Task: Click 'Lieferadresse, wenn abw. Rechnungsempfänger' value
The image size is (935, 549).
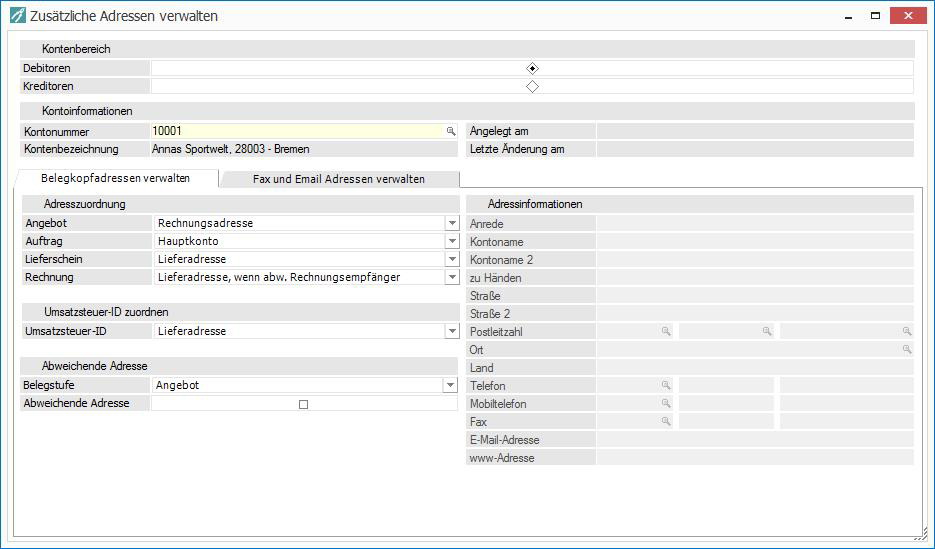Action: [x=279, y=277]
